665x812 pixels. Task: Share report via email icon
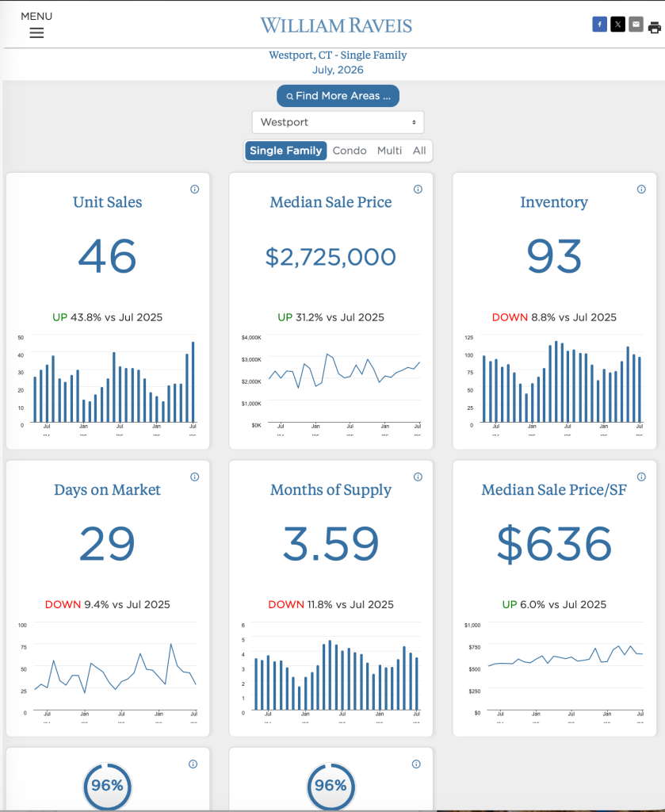[636, 25]
